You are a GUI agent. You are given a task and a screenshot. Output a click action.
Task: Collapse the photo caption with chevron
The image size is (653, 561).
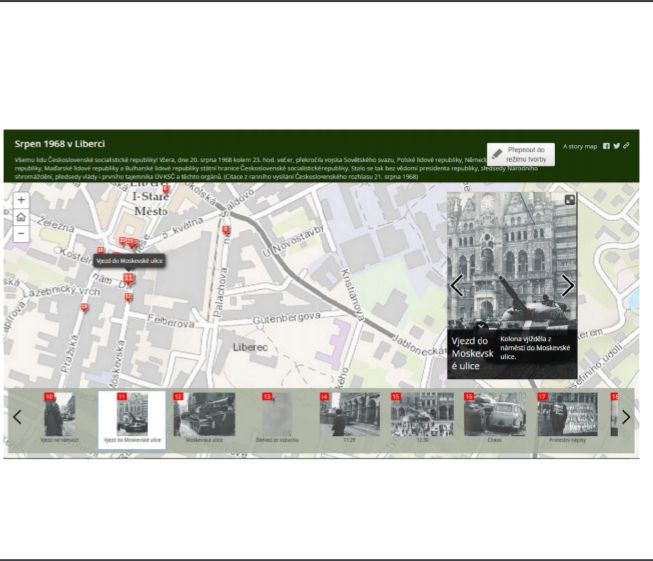pos(481,325)
